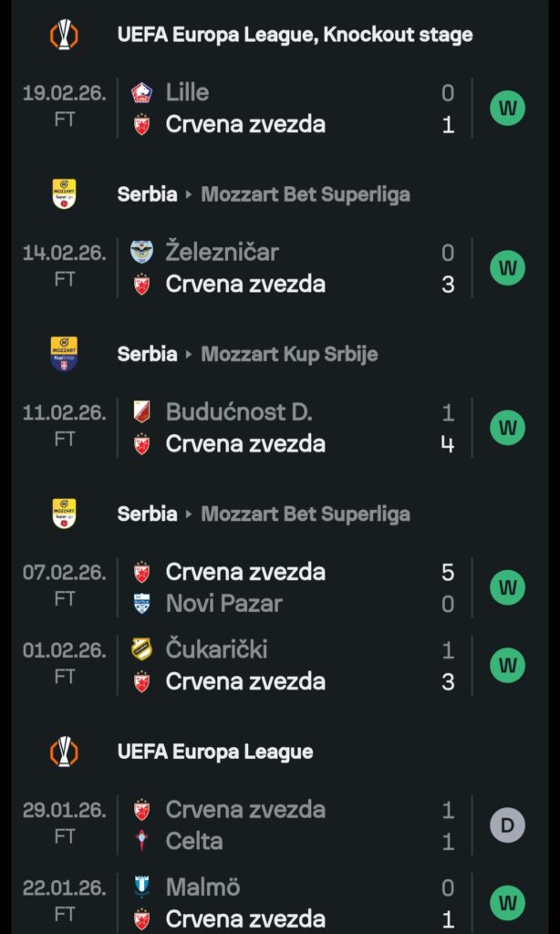This screenshot has width=560, height=934.
Task: Open the UEFA Europa League, Knockout stage header
Action: (x=295, y=36)
